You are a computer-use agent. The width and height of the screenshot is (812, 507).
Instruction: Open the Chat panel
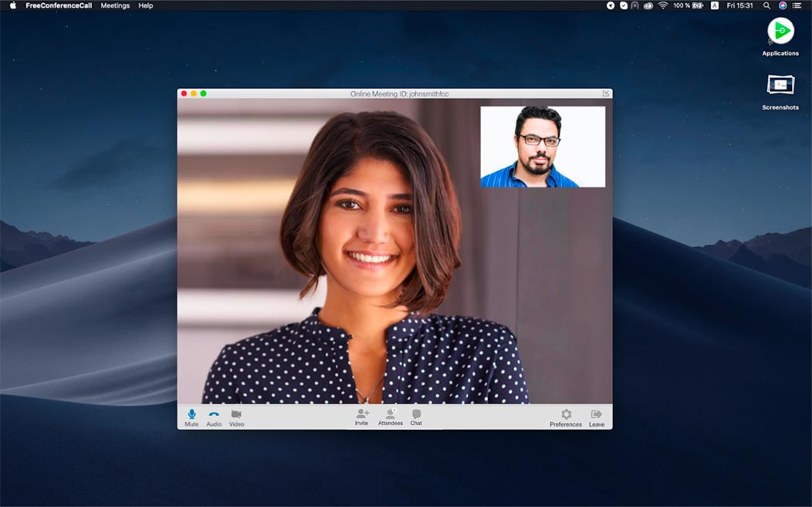pyautogui.click(x=416, y=416)
